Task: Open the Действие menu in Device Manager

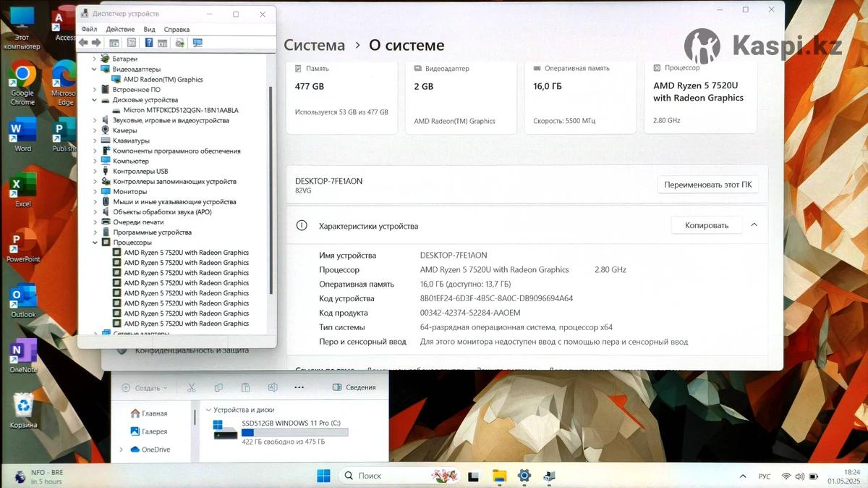Action: point(120,30)
